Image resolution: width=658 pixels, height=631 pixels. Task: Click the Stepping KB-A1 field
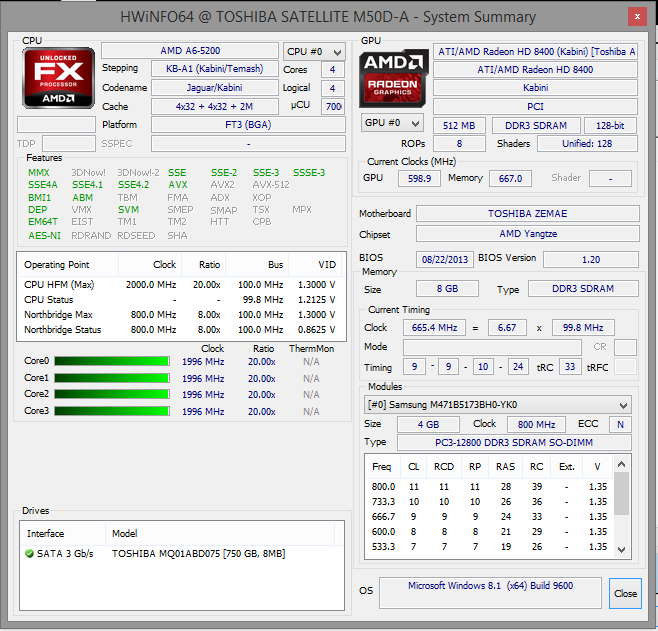tap(215, 69)
